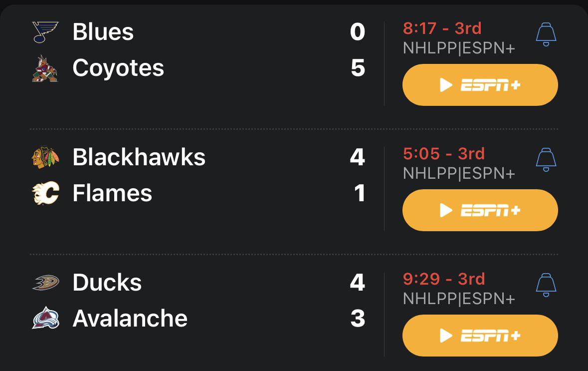Tap the Anaheim Ducks logo
588x371 pixels.
coord(45,283)
